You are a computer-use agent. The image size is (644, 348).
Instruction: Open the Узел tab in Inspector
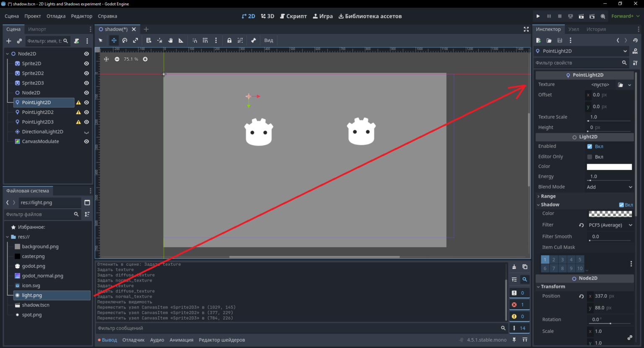[x=574, y=29]
